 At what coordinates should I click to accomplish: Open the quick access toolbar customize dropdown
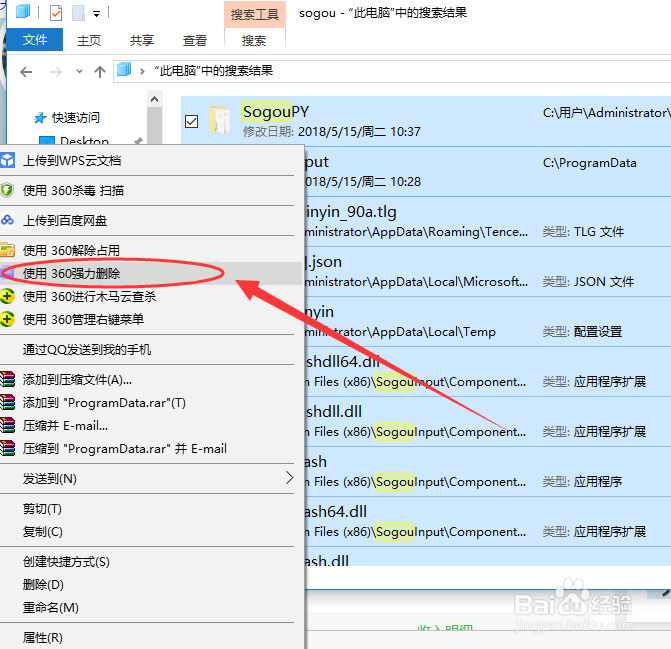96,14
